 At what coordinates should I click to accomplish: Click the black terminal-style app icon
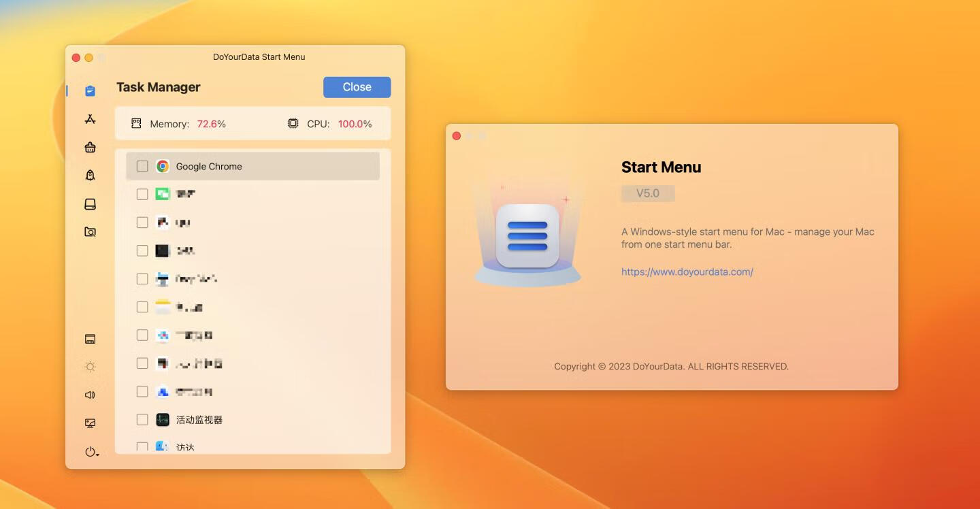pyautogui.click(x=162, y=250)
